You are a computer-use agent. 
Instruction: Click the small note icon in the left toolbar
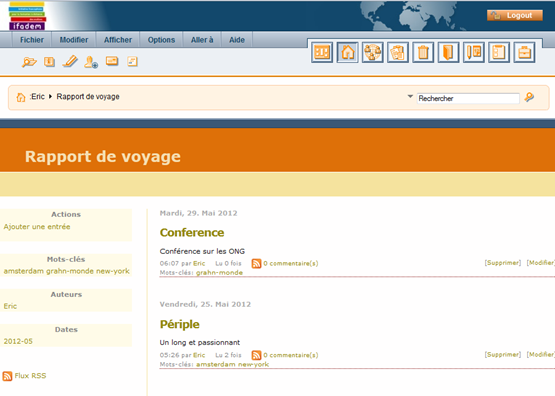click(x=132, y=62)
